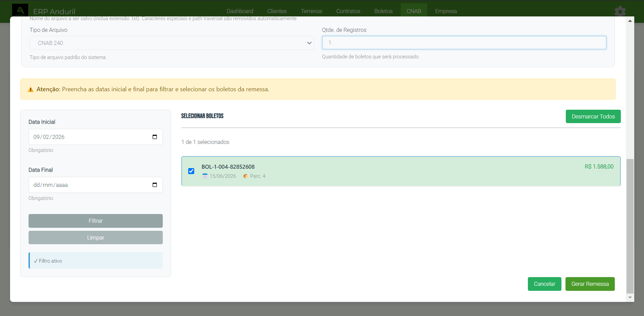The image size is (644, 316).
Task: Click the scrollbar up arrow
Action: [x=630, y=20]
